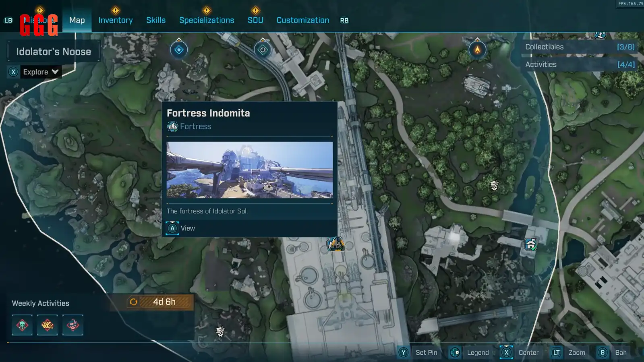Select the orange flame marker on the map
The height and width of the screenshot is (362, 644).
click(x=477, y=50)
